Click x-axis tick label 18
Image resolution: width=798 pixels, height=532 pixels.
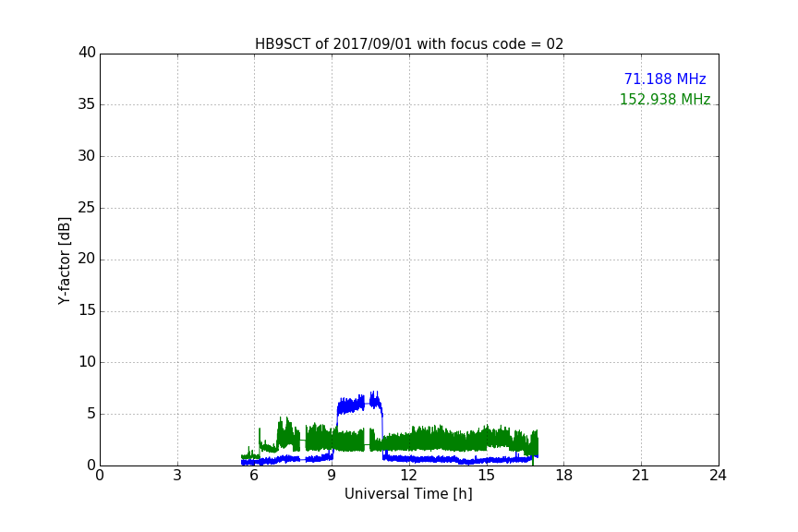[564, 476]
